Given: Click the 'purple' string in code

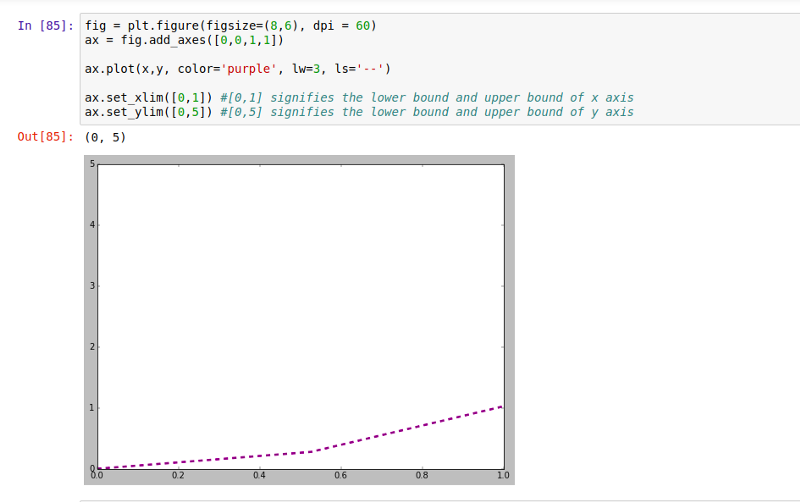Looking at the screenshot, I should pos(248,69).
